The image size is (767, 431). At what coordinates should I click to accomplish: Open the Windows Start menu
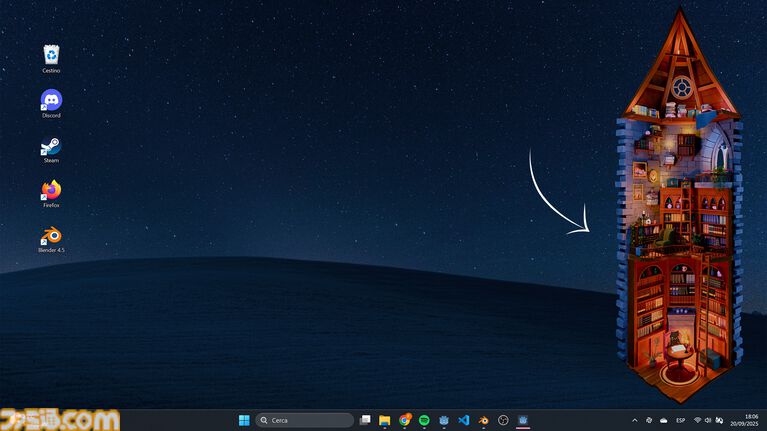point(244,420)
